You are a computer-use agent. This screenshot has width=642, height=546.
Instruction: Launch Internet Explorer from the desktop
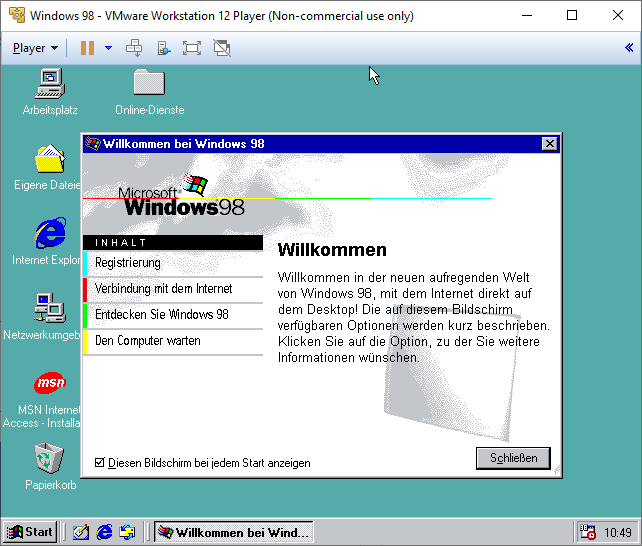49,234
